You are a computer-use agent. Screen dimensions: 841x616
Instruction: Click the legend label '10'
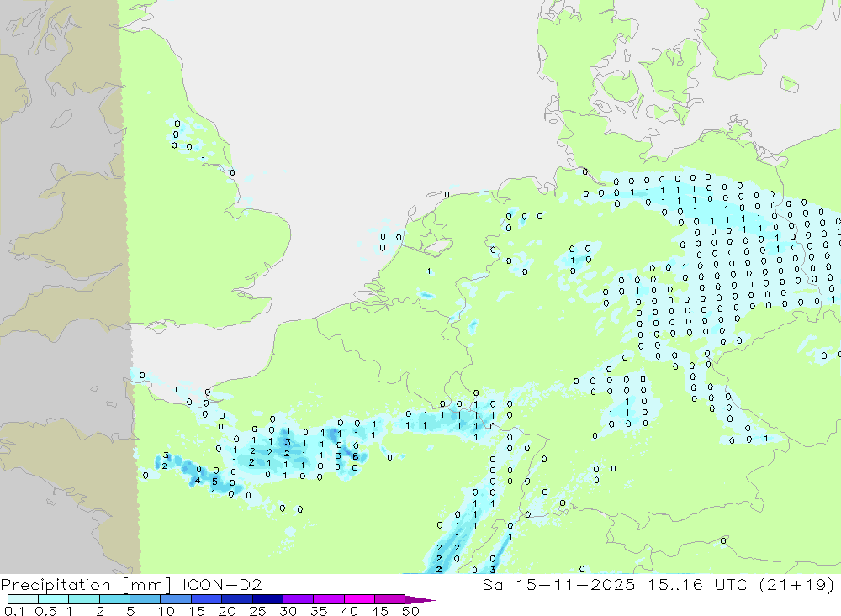167,611
